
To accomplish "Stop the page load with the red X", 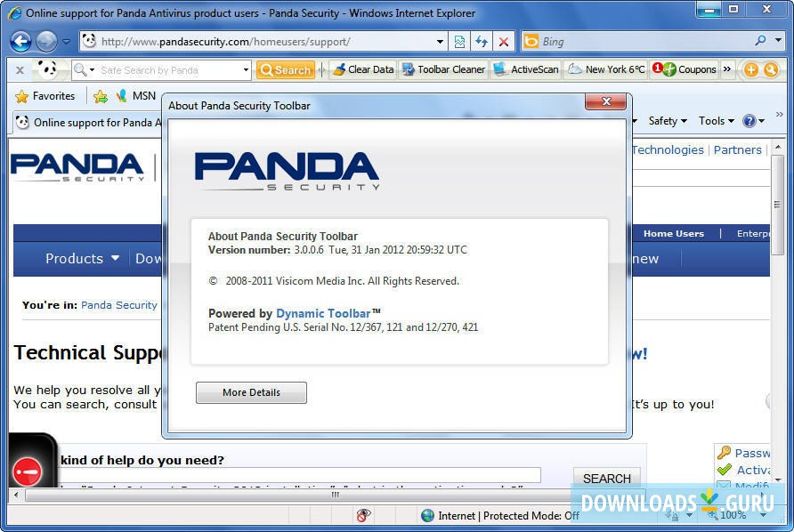I will point(503,41).
